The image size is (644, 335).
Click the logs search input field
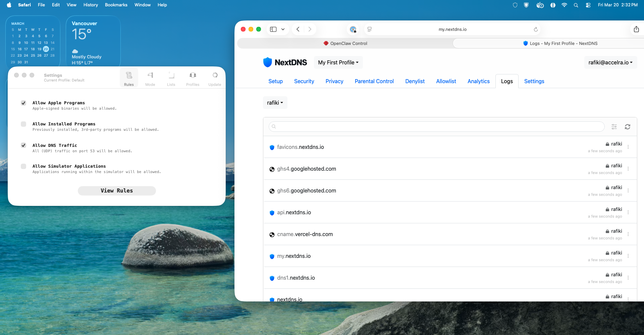[x=436, y=127]
